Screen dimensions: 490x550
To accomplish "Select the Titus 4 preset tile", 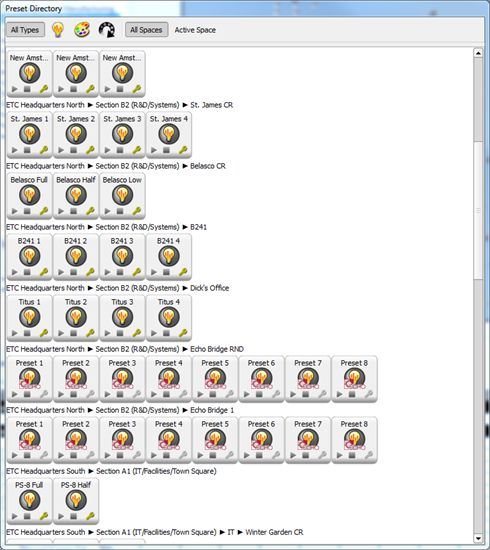I will pos(169,318).
